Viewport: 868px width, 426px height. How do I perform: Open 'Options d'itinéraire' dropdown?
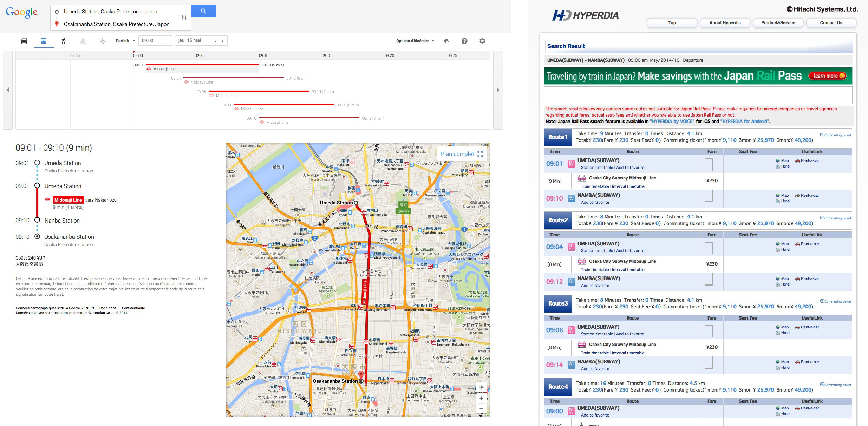(415, 41)
